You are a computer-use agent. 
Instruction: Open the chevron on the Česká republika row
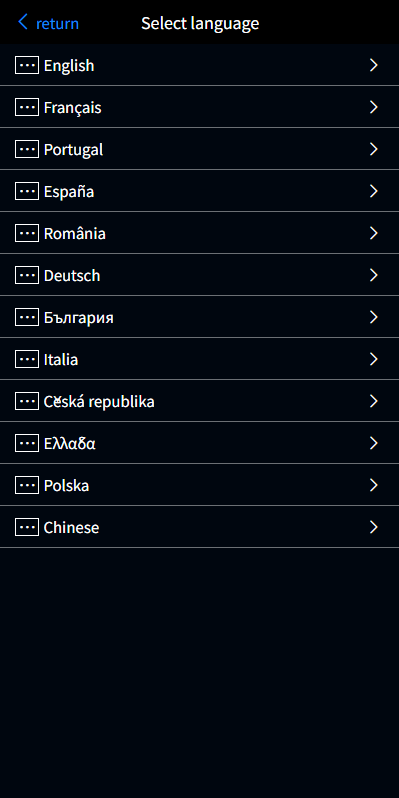[374, 401]
